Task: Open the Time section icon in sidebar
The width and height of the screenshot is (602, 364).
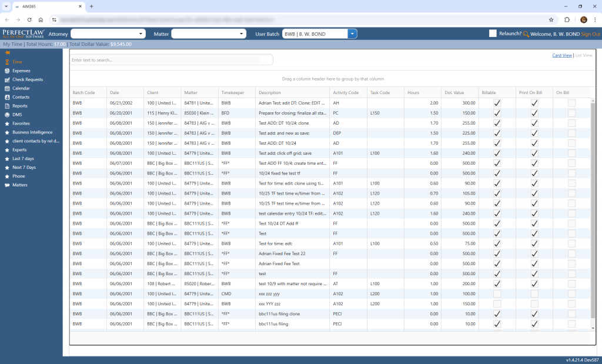Action: [7, 62]
